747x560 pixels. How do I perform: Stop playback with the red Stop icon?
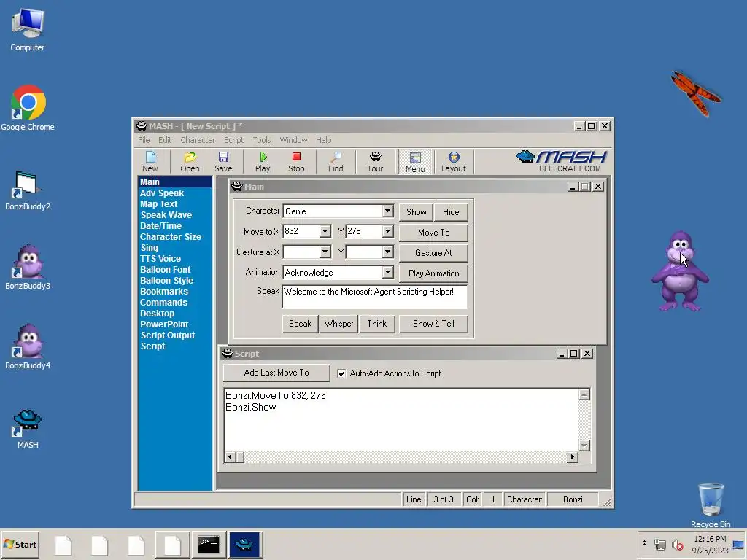296,161
